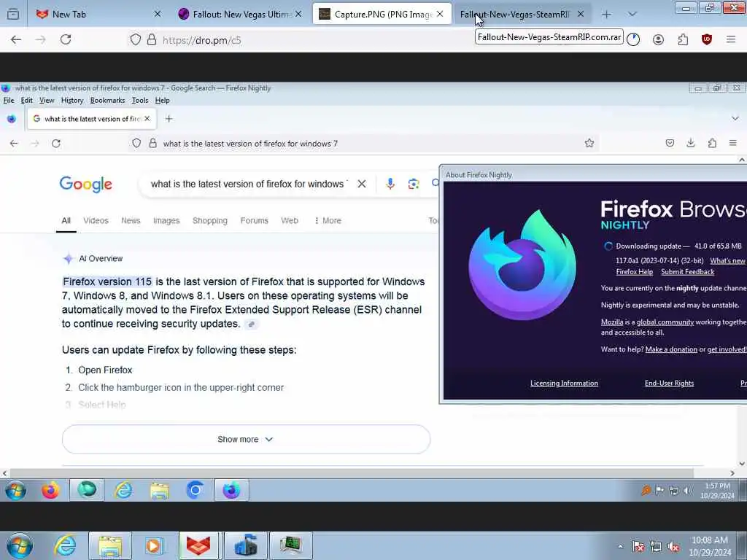Open extensions icon in Nightly toolbar
The image size is (747, 560).
pyautogui.click(x=712, y=143)
